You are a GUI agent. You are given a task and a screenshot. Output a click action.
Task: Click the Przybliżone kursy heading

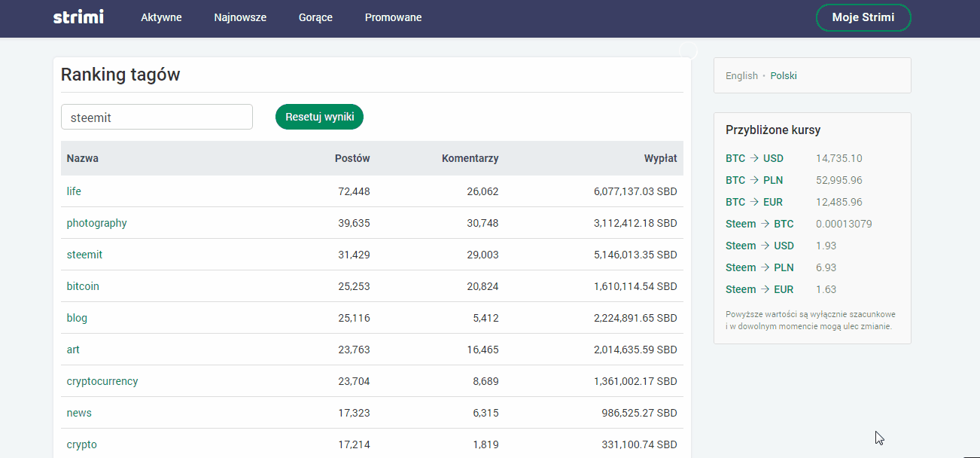click(773, 130)
